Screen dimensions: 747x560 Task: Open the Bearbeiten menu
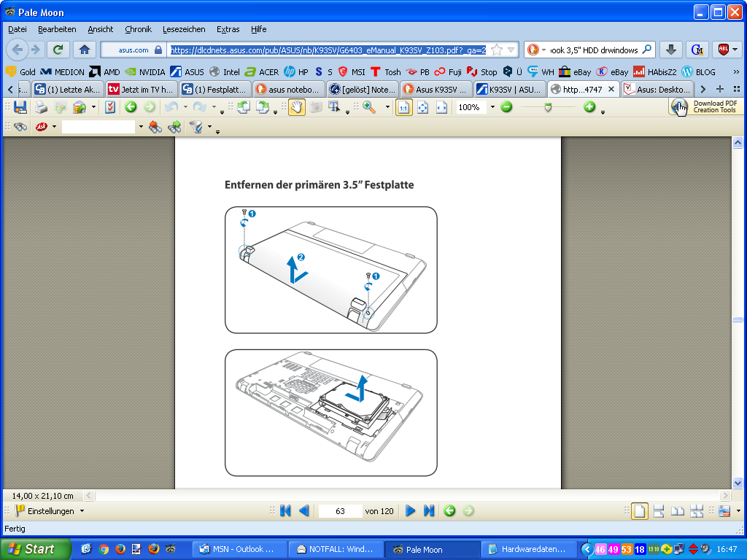[57, 29]
